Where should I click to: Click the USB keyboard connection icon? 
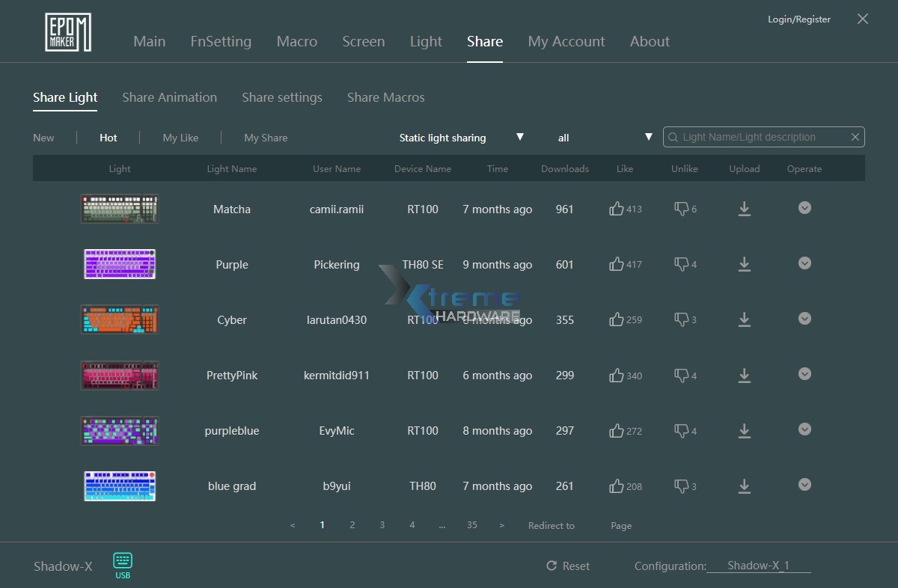(x=123, y=562)
